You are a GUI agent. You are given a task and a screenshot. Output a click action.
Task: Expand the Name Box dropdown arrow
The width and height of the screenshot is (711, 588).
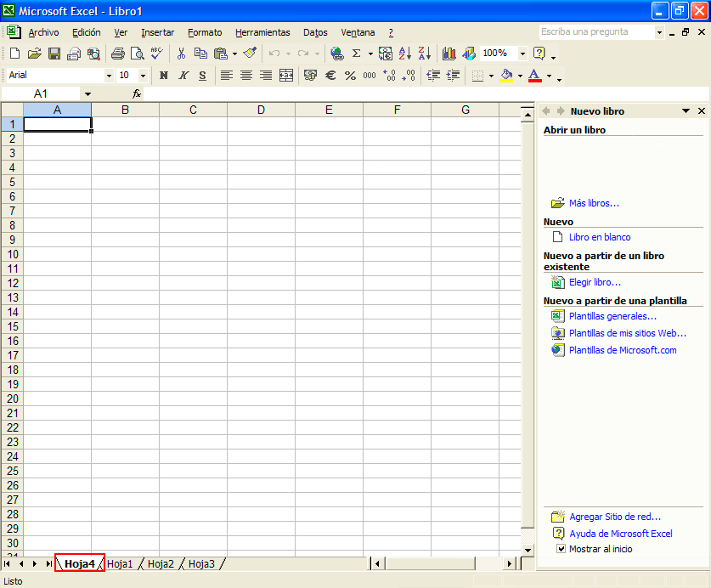(87, 94)
